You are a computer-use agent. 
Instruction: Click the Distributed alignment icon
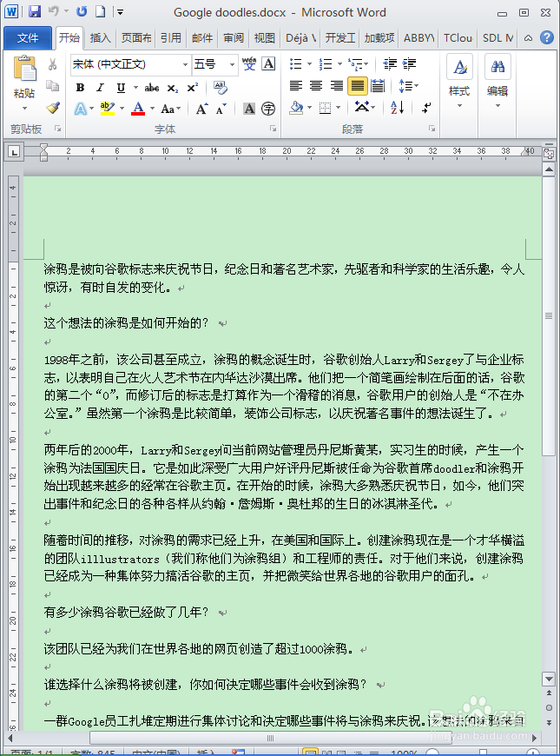coord(378,86)
